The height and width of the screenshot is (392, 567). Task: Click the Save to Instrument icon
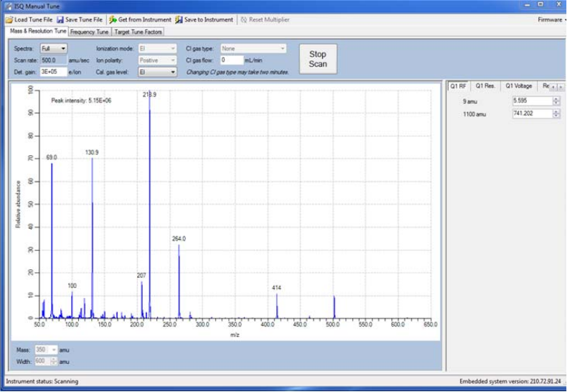pyautogui.click(x=179, y=19)
